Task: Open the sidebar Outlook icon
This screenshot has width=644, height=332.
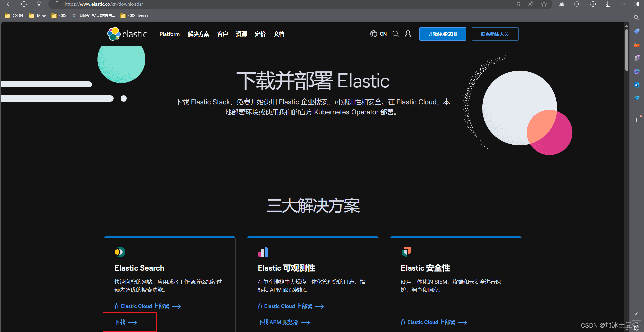Action: (x=637, y=85)
